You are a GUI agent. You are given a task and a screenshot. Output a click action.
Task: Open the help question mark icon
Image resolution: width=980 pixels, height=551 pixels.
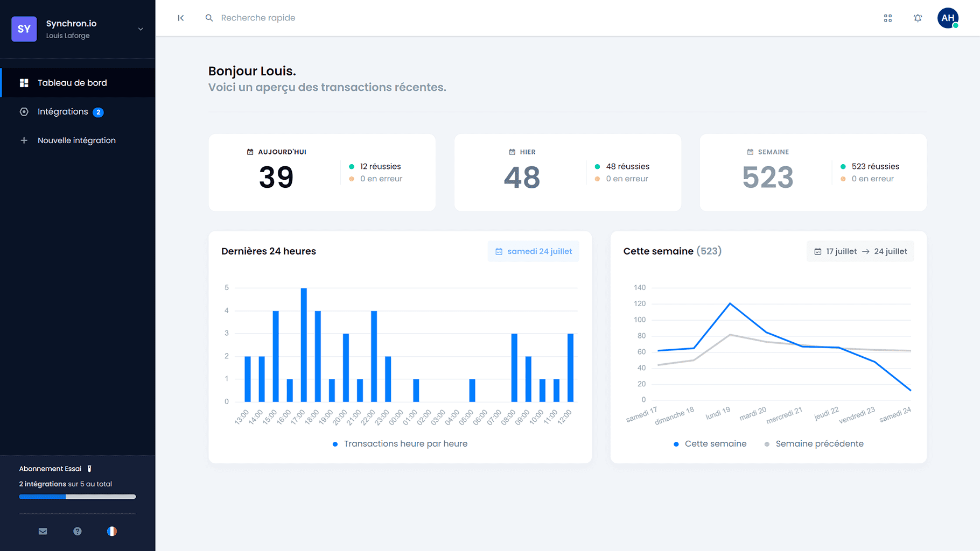[x=78, y=532]
